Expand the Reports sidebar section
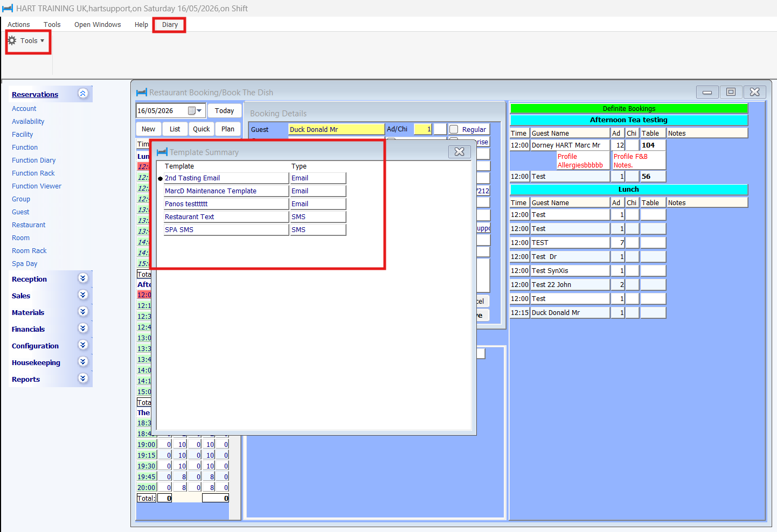This screenshot has height=532, width=777. coord(82,379)
